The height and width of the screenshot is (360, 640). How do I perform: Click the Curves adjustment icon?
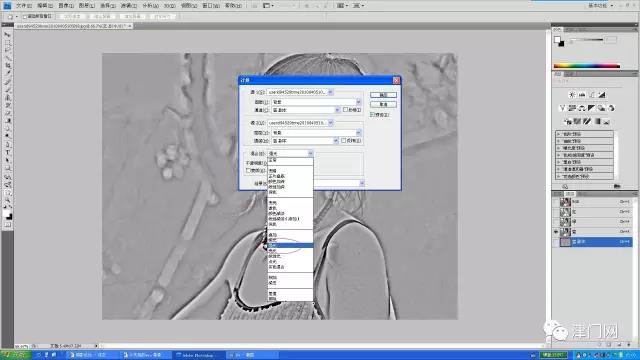pos(592,95)
